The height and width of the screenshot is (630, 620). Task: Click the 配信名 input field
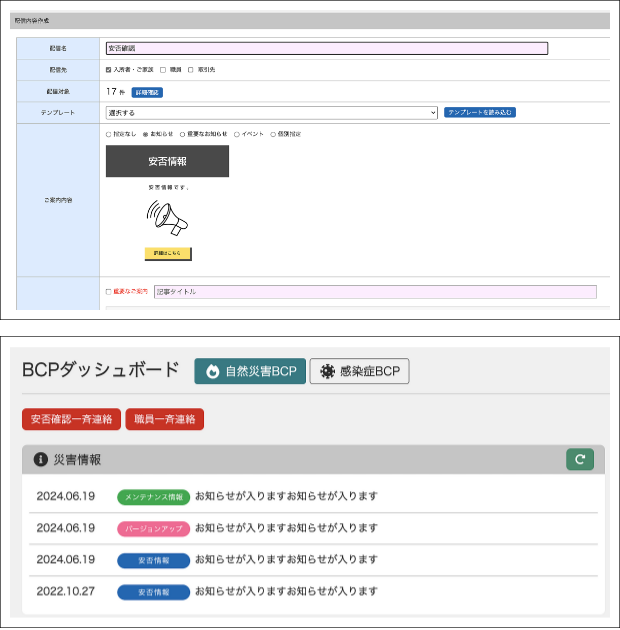pos(326,48)
